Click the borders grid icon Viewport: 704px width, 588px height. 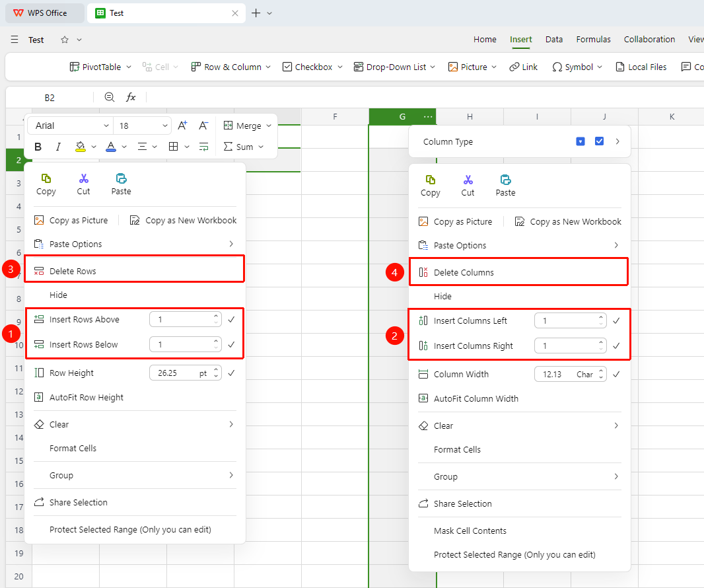pos(173,147)
